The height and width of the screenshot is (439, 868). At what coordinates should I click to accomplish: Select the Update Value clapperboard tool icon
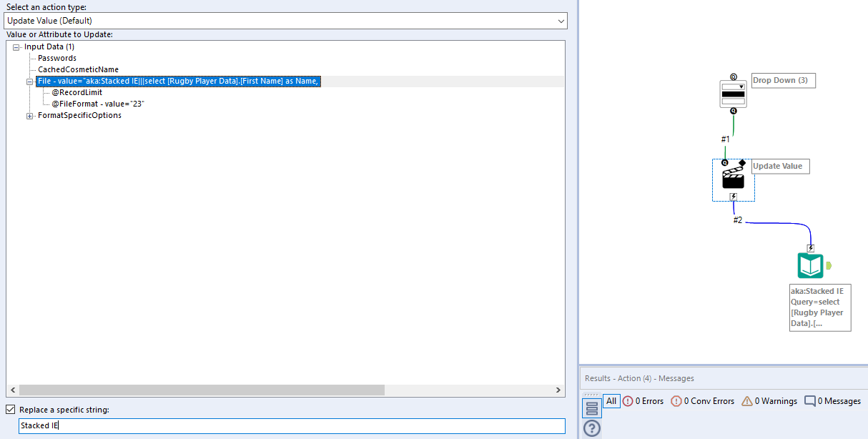click(733, 179)
